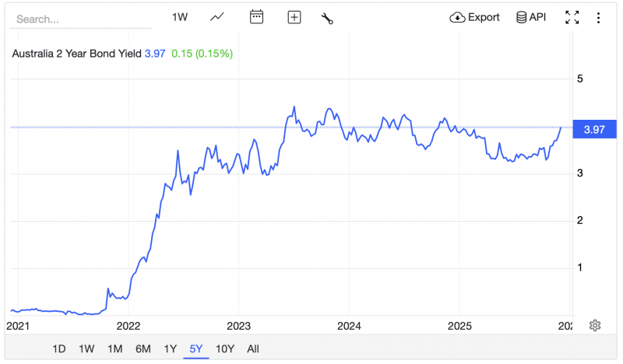Open the API database icon

pyautogui.click(x=531, y=17)
